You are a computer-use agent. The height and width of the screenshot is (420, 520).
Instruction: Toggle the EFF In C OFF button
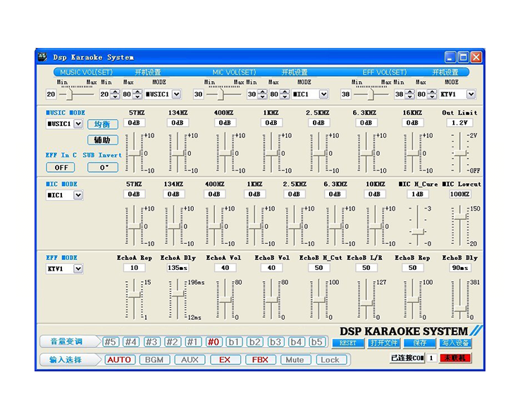coord(61,168)
